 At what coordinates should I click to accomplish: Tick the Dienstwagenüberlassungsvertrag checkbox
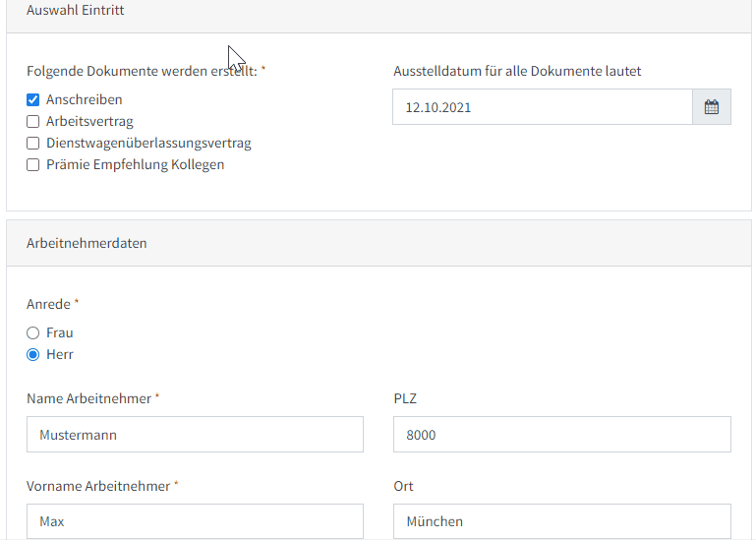click(x=33, y=143)
